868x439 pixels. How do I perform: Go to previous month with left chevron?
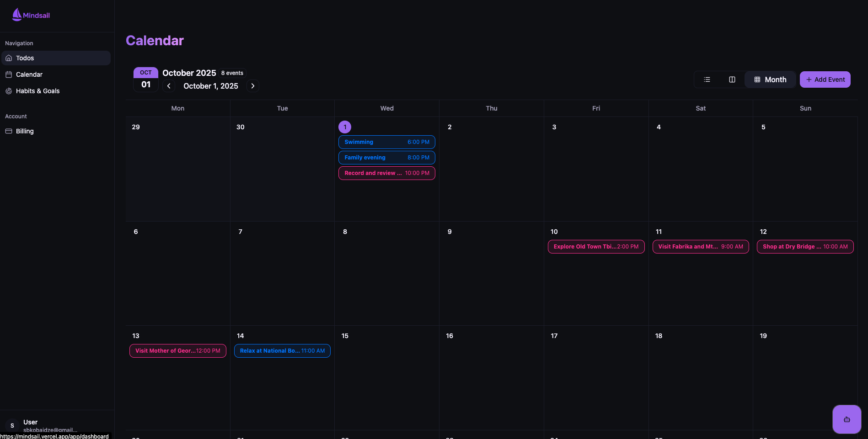(x=169, y=86)
